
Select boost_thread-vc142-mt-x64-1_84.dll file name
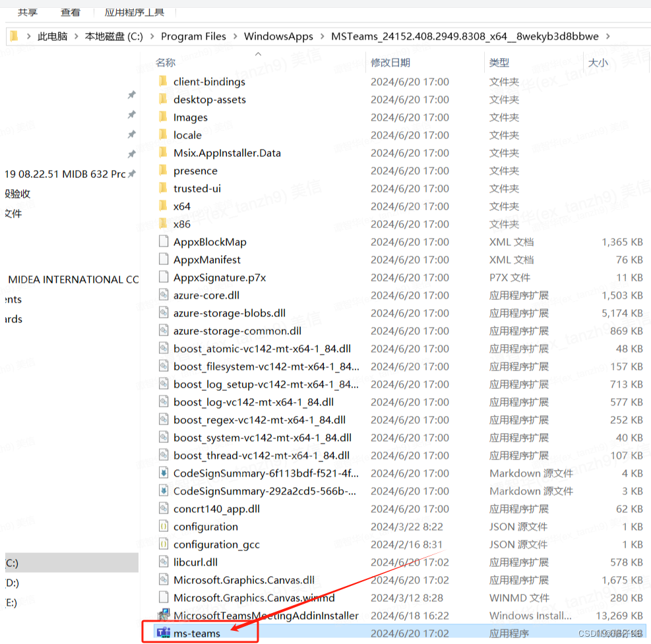261,455
